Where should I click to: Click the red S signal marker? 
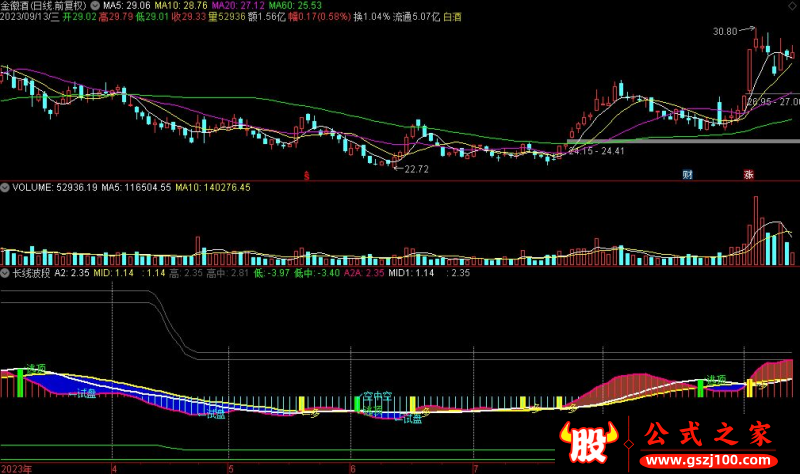pyautogui.click(x=307, y=176)
